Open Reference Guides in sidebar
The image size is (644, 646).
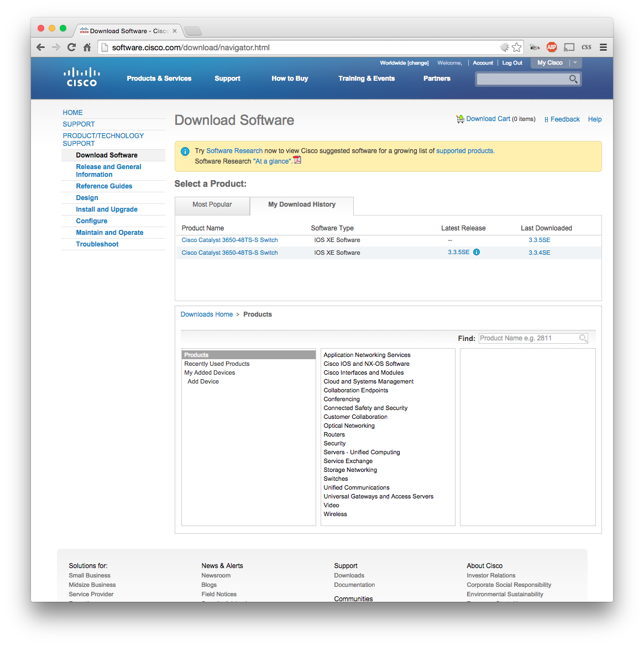pyautogui.click(x=104, y=186)
